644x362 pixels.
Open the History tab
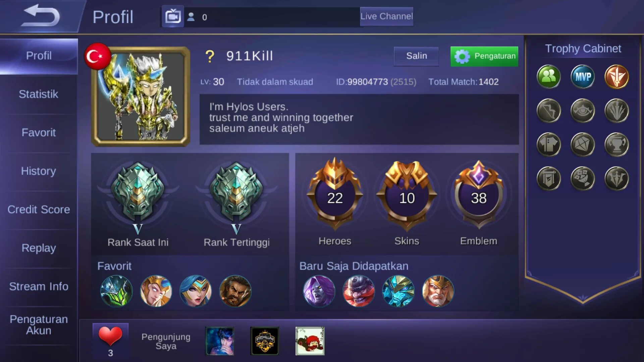point(39,171)
